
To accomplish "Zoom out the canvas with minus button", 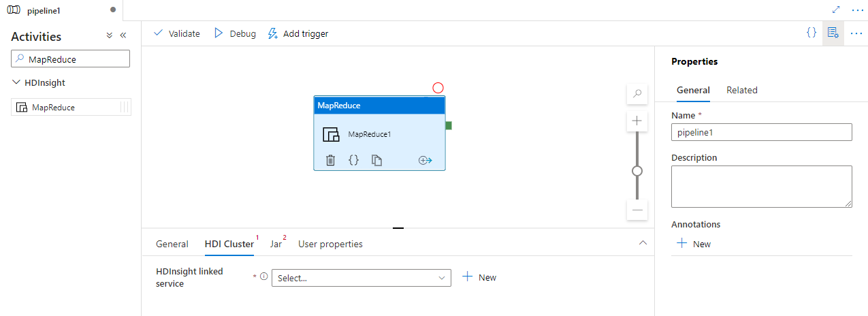I will point(637,210).
